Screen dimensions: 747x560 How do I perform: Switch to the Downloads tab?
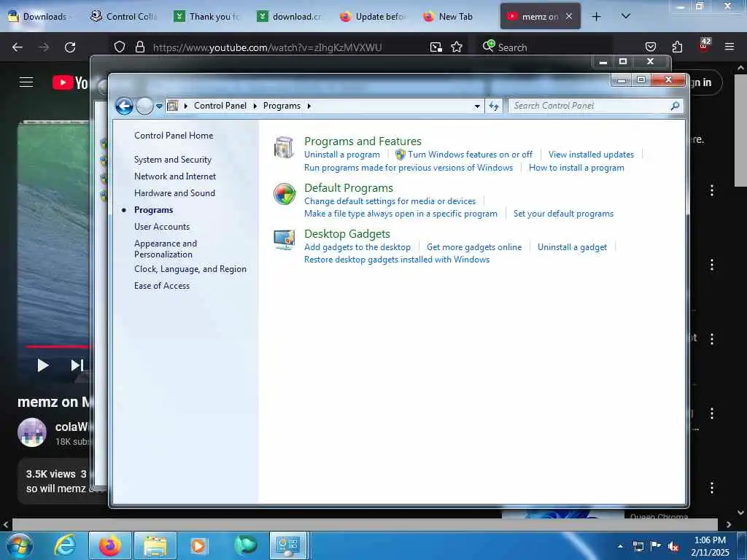(x=41, y=16)
